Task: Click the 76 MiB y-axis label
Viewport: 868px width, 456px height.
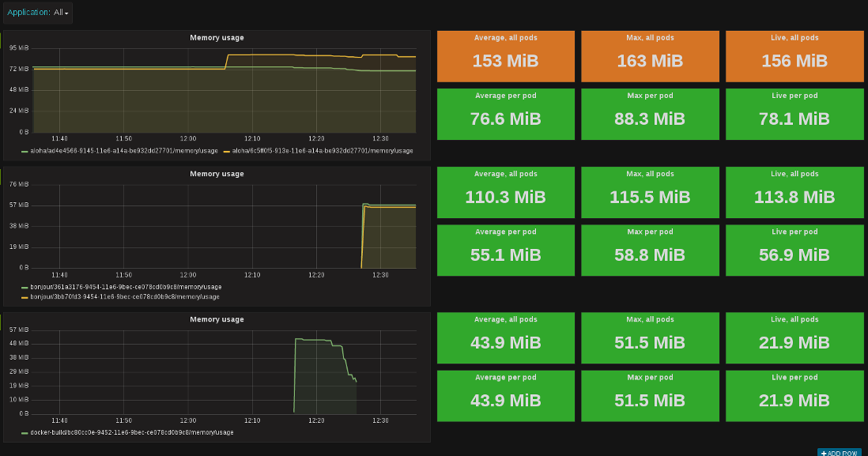Action: [19, 184]
